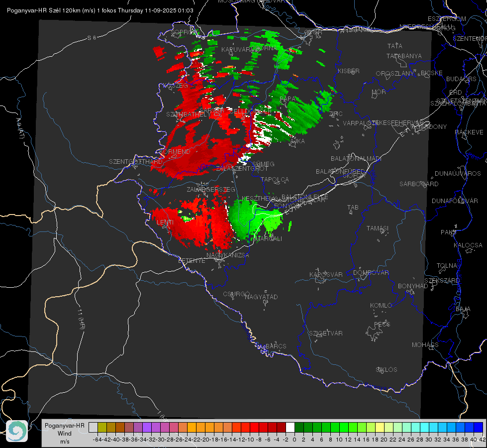Click the 'KISBER' city label
Screen dimensions: 487x448
coord(349,71)
